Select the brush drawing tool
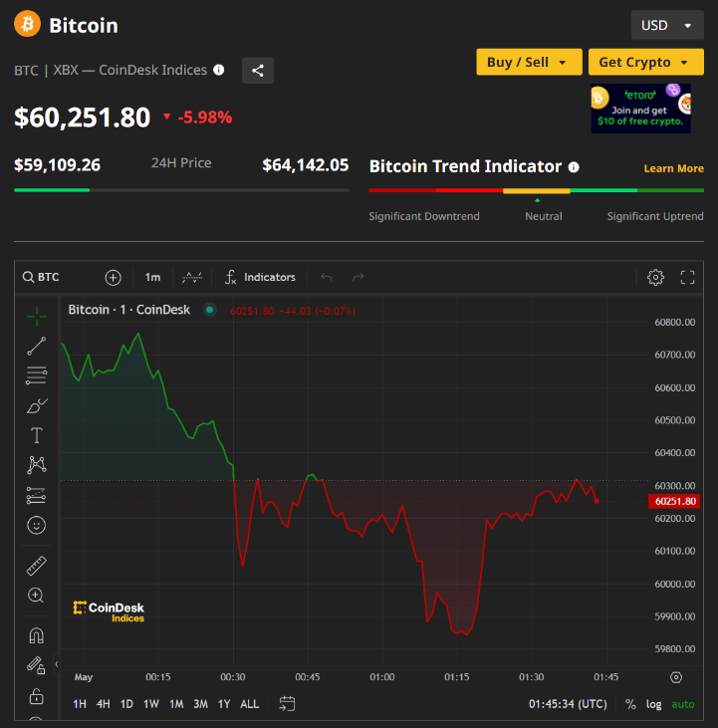This screenshot has height=728, width=718. [x=36, y=405]
